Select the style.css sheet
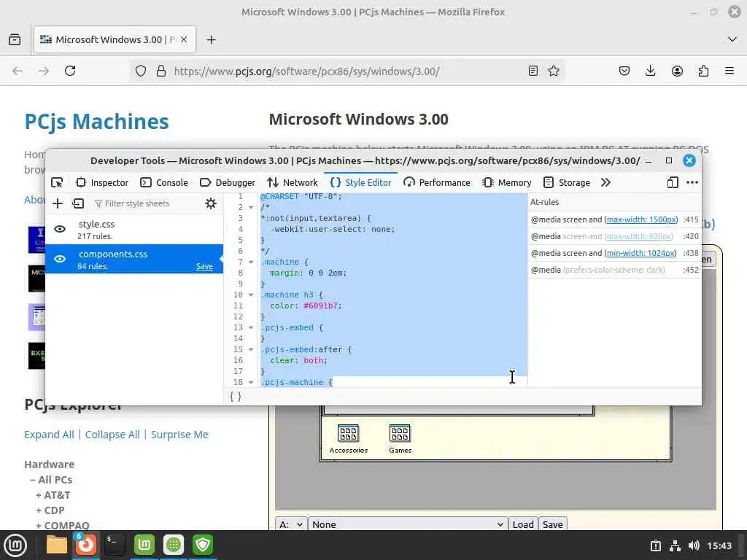The height and width of the screenshot is (560, 747). [x=134, y=230]
